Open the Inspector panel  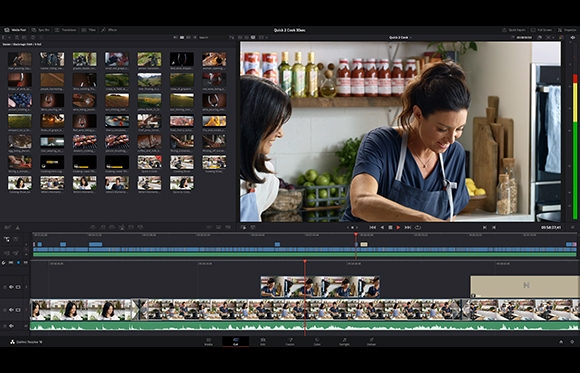click(567, 30)
